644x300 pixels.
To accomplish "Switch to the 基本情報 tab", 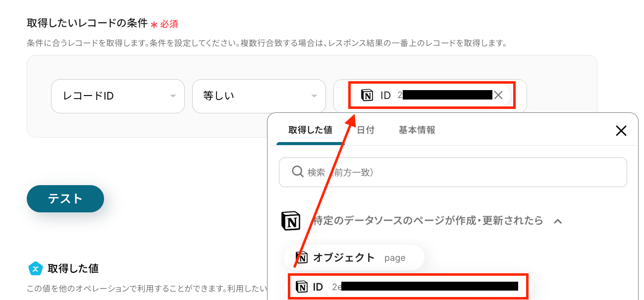I will click(x=417, y=130).
